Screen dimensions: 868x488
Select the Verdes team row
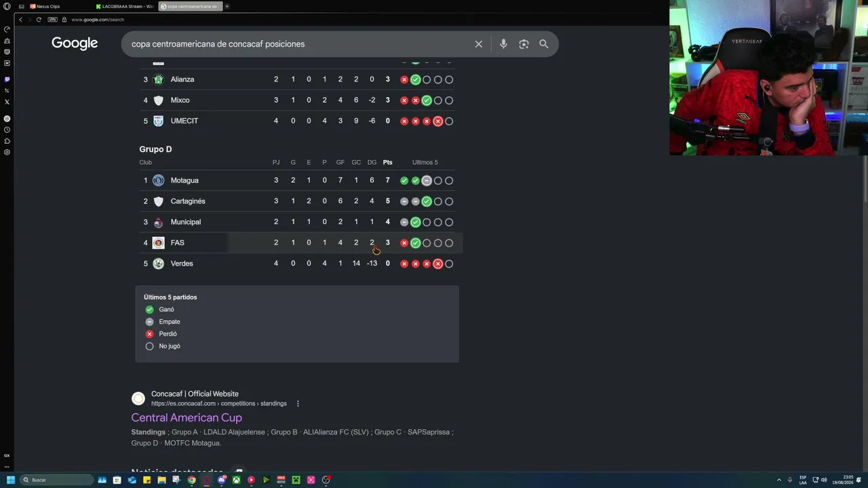point(297,264)
